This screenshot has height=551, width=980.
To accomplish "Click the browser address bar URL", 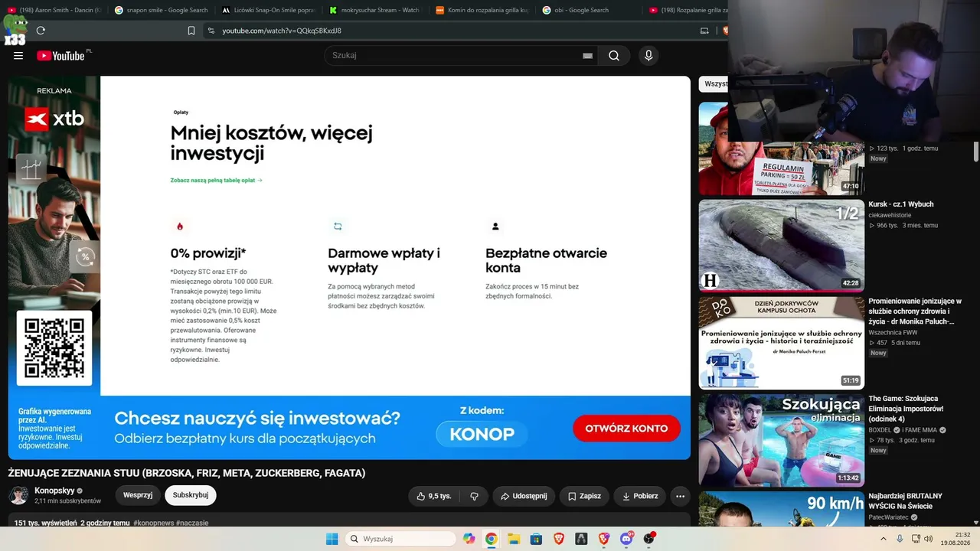I will (x=282, y=31).
